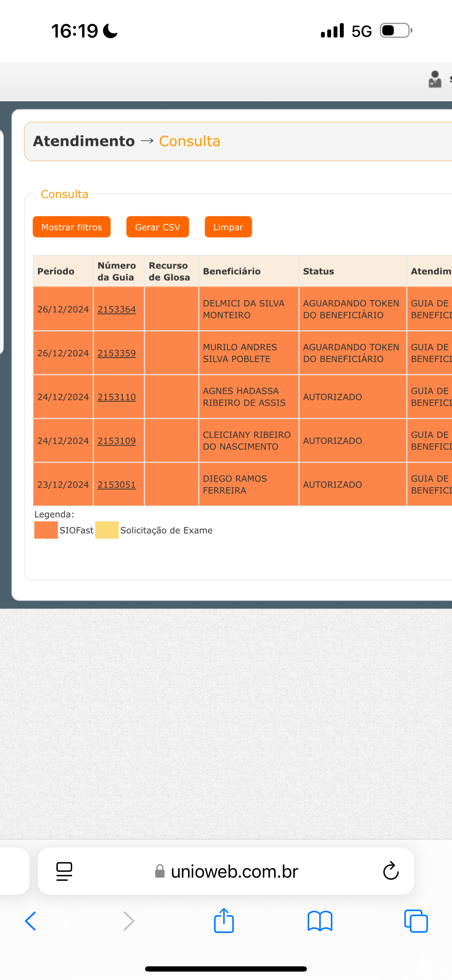Image resolution: width=452 pixels, height=980 pixels.
Task: Open the Safari share sheet icon
Action: [224, 920]
